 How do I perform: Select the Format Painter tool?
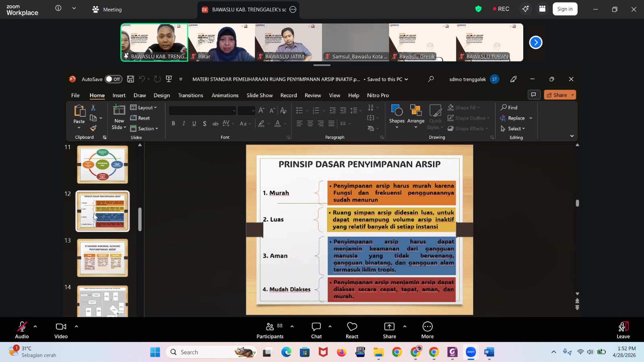pyautogui.click(x=93, y=128)
